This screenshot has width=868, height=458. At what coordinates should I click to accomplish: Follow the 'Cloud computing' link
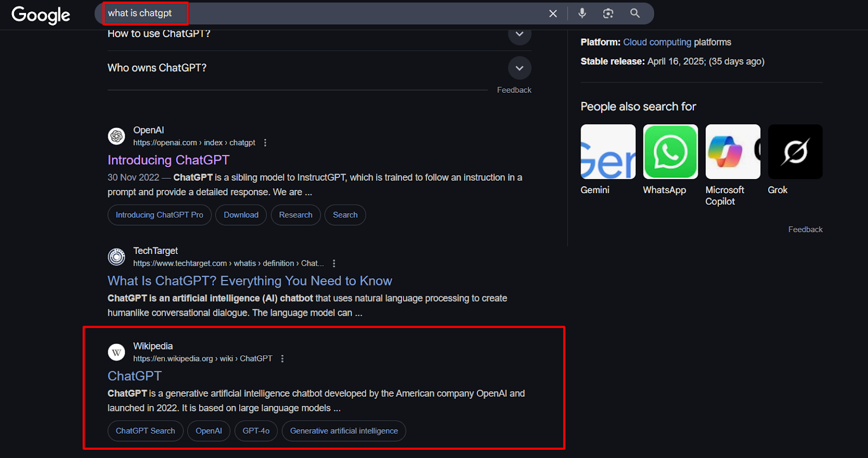pyautogui.click(x=657, y=42)
